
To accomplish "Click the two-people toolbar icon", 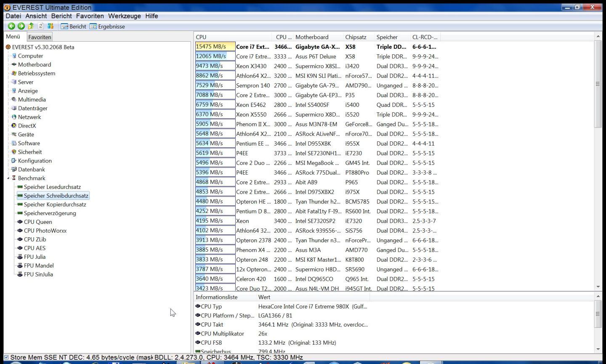I will [x=50, y=26].
